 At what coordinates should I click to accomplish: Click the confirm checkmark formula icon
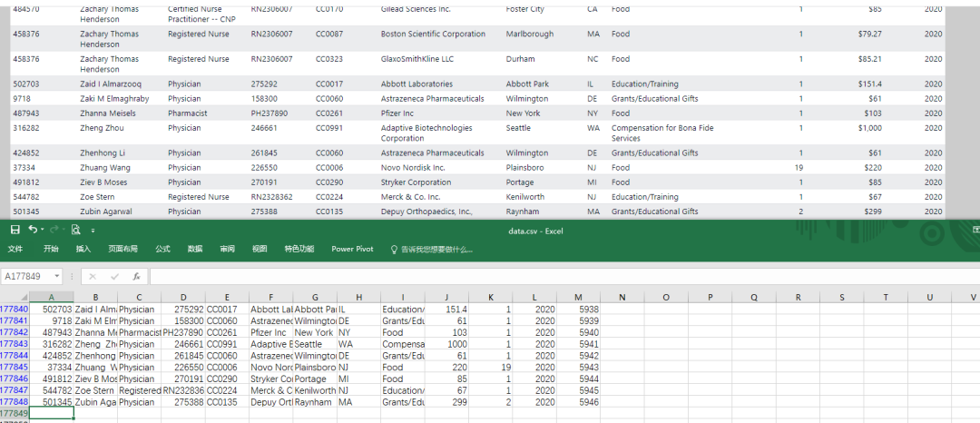point(114,276)
